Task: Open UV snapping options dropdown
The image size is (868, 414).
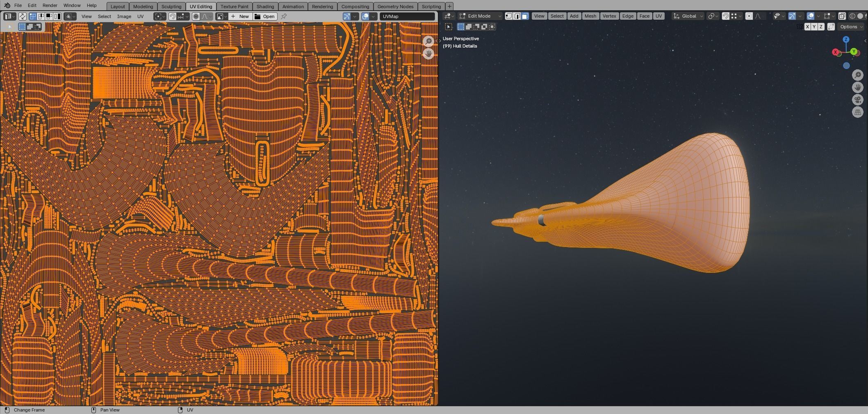Action: (x=183, y=16)
